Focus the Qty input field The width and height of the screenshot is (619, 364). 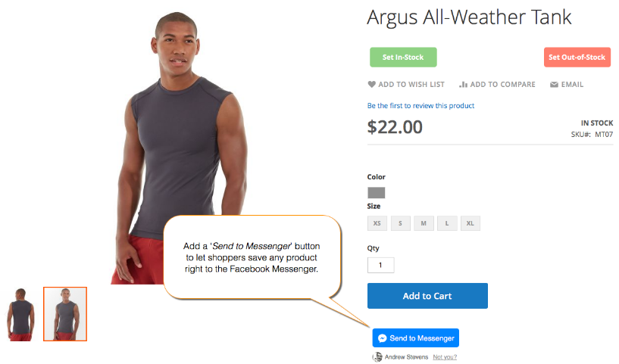click(380, 265)
